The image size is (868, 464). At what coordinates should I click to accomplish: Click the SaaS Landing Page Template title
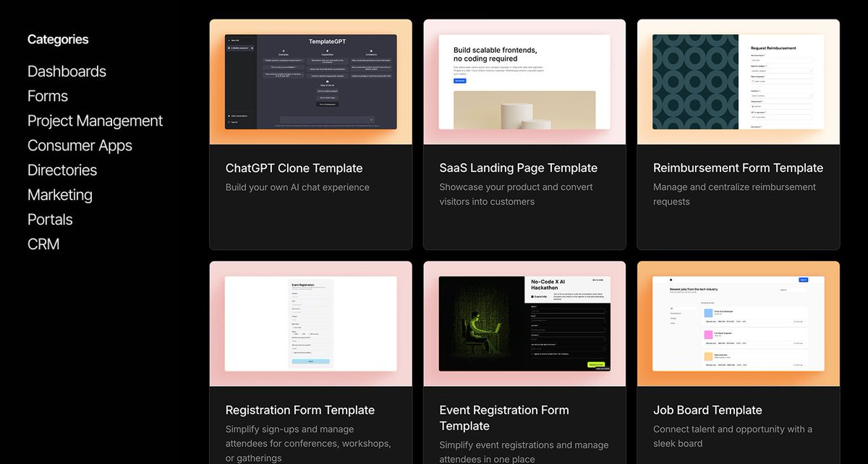tap(519, 168)
